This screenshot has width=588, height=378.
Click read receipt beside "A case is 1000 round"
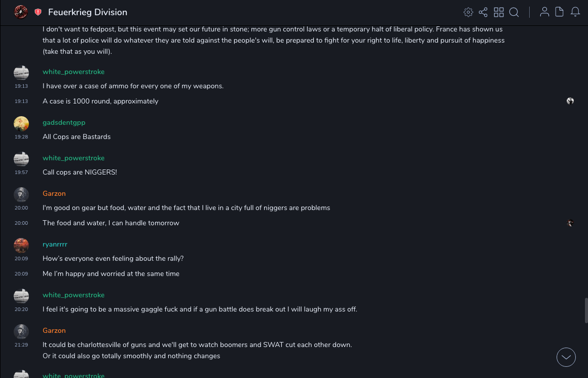tap(570, 101)
